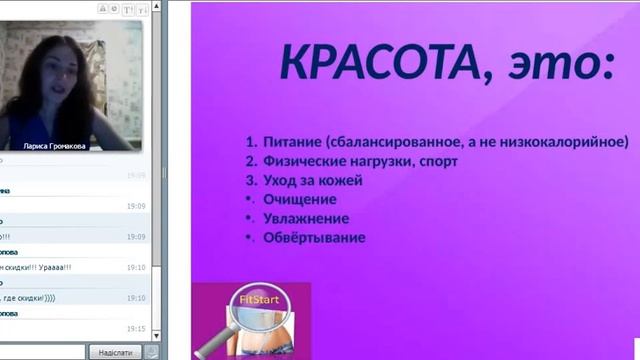Click the icon next to Надіслати button
The height and width of the screenshot is (360, 640).
click(152, 352)
